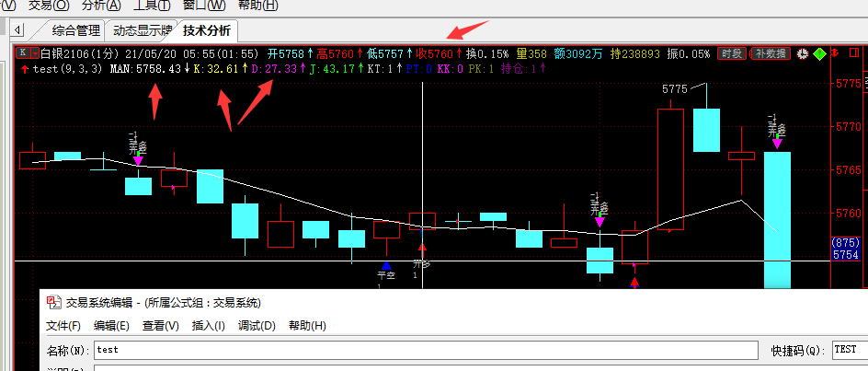This screenshot has height=371, width=868.
Task: Open the 分析(A) menu
Action: [101, 6]
